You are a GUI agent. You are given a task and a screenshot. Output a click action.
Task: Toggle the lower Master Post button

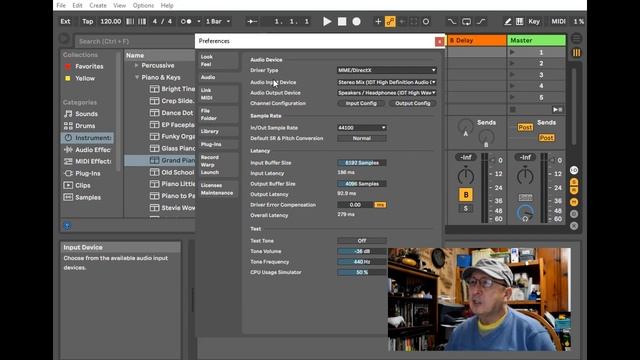click(x=546, y=138)
